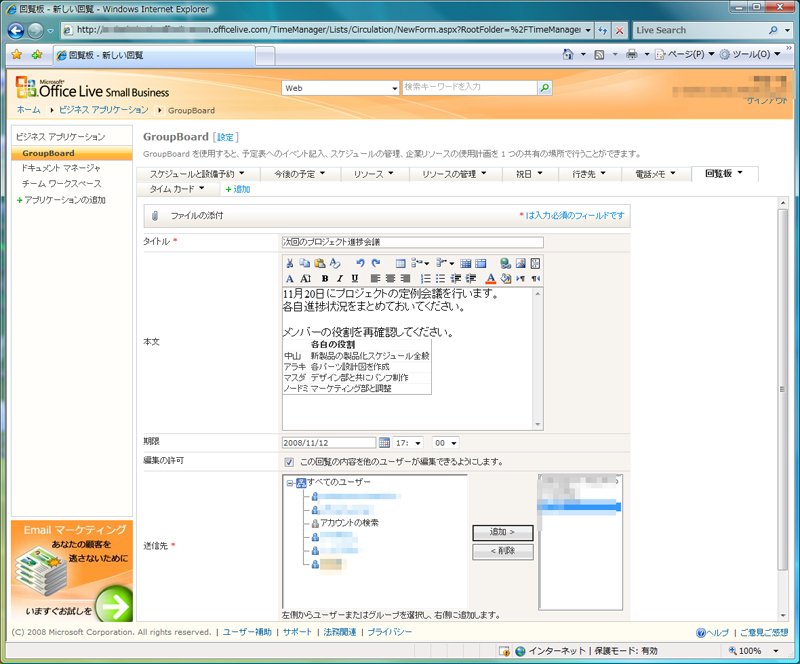Click the Copy icon in the editor toolbar
Screen dimensions: 800x664
[305, 263]
